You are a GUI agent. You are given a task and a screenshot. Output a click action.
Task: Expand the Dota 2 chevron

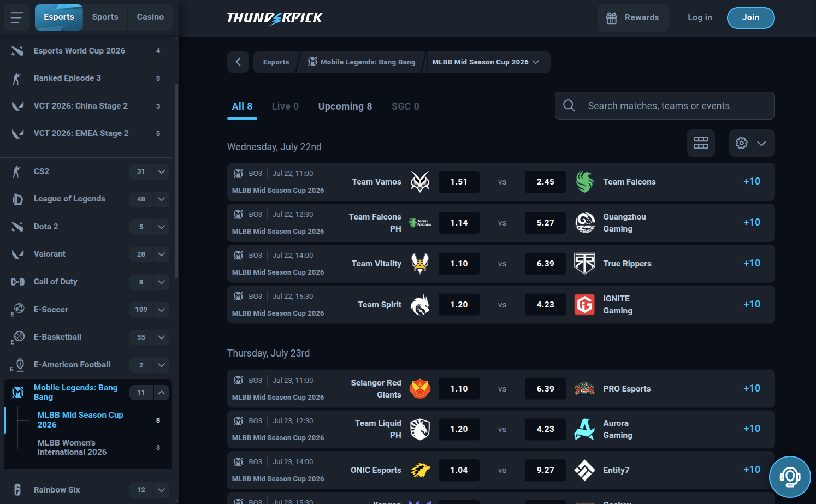pyautogui.click(x=162, y=227)
